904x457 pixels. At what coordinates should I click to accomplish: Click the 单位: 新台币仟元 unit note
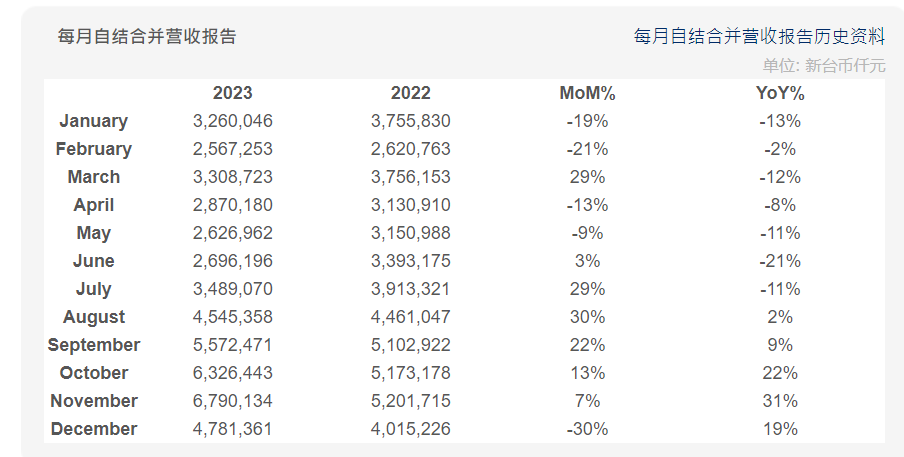824,65
